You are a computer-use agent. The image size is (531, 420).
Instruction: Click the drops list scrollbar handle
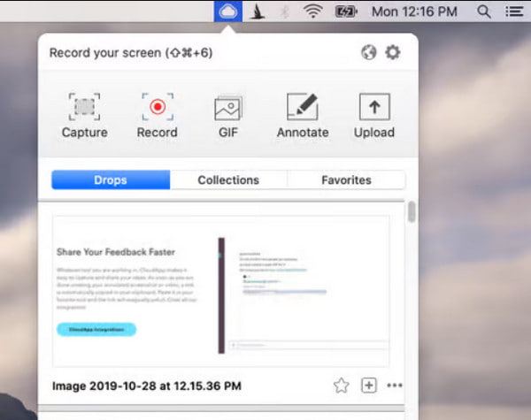tap(412, 212)
